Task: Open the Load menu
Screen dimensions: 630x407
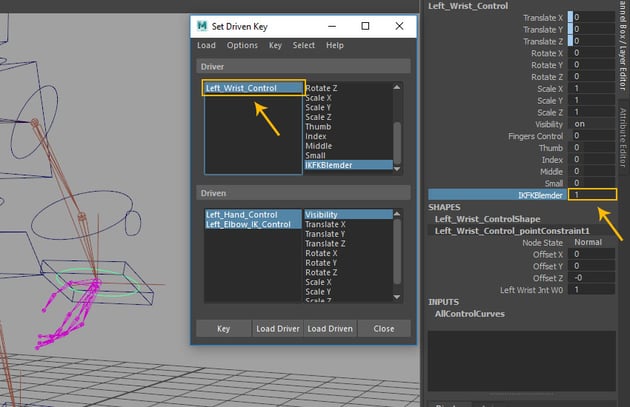Action: tap(206, 45)
